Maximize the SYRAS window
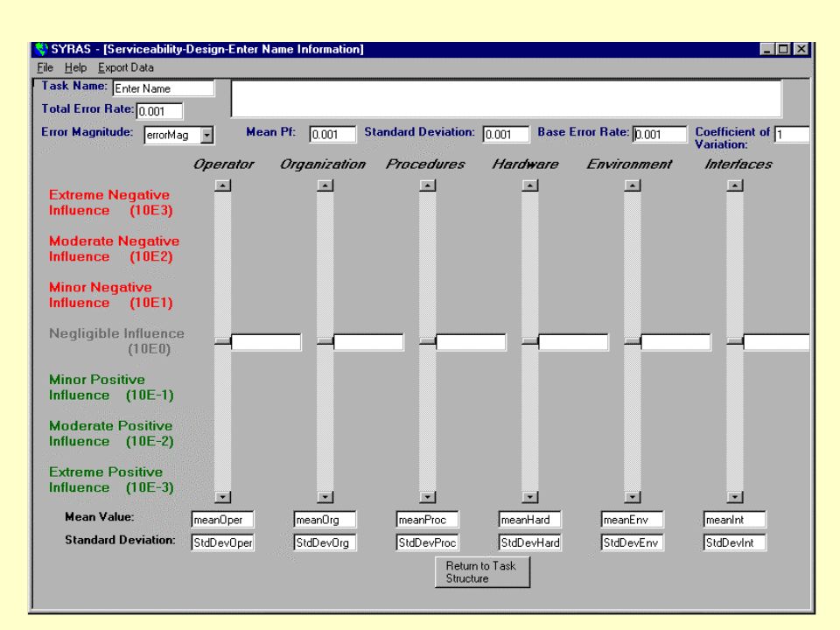840x630 pixels. tap(782, 49)
